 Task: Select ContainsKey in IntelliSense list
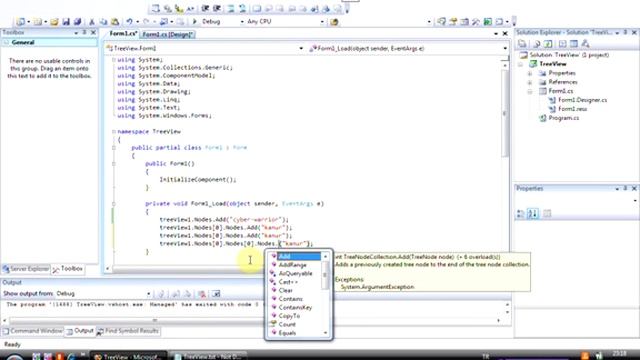(296, 307)
